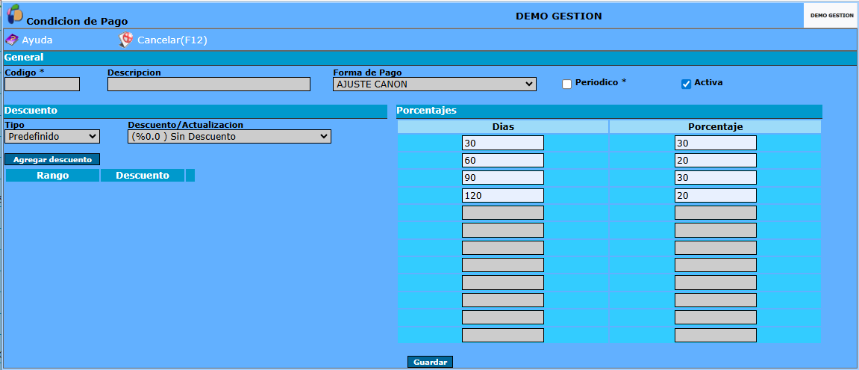Image resolution: width=859 pixels, height=370 pixels.
Task: Click the Agregar descuento button
Action: [x=53, y=160]
